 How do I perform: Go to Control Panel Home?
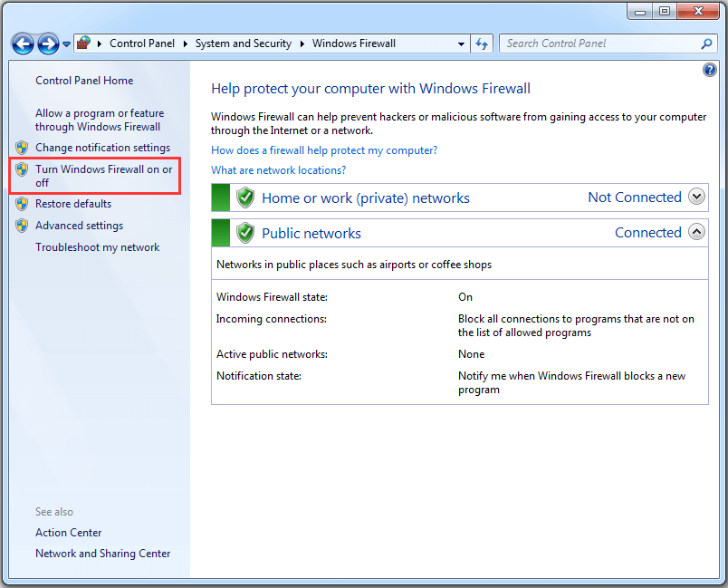pyautogui.click(x=84, y=81)
